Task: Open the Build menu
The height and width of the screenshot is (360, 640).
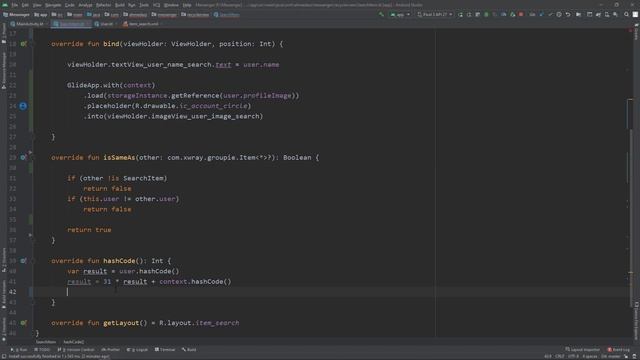Action: coord(120,5)
